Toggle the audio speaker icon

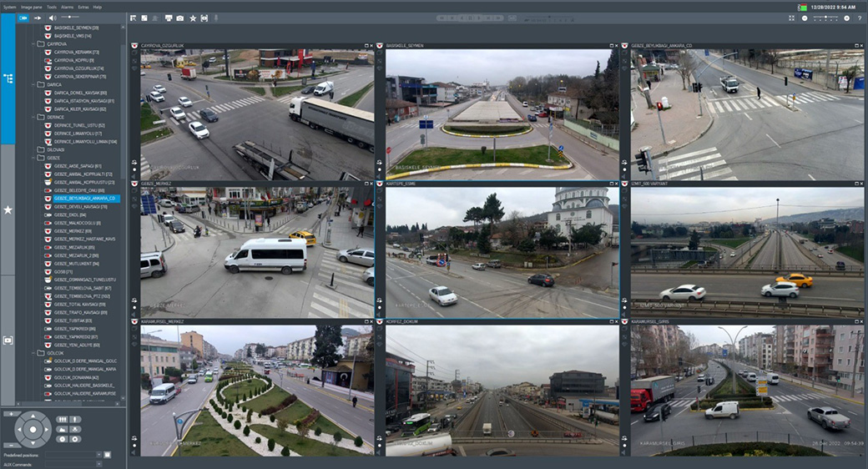(52, 18)
